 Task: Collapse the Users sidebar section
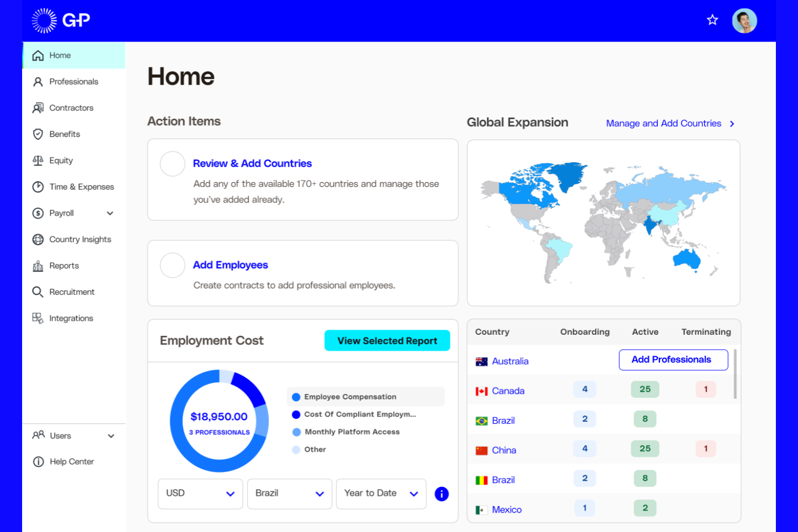coord(111,436)
